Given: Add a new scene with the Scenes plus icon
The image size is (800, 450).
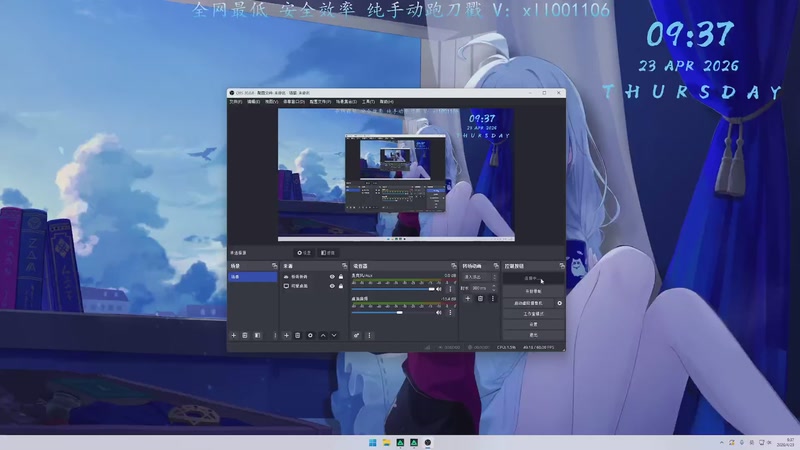Looking at the screenshot, I should [x=234, y=335].
